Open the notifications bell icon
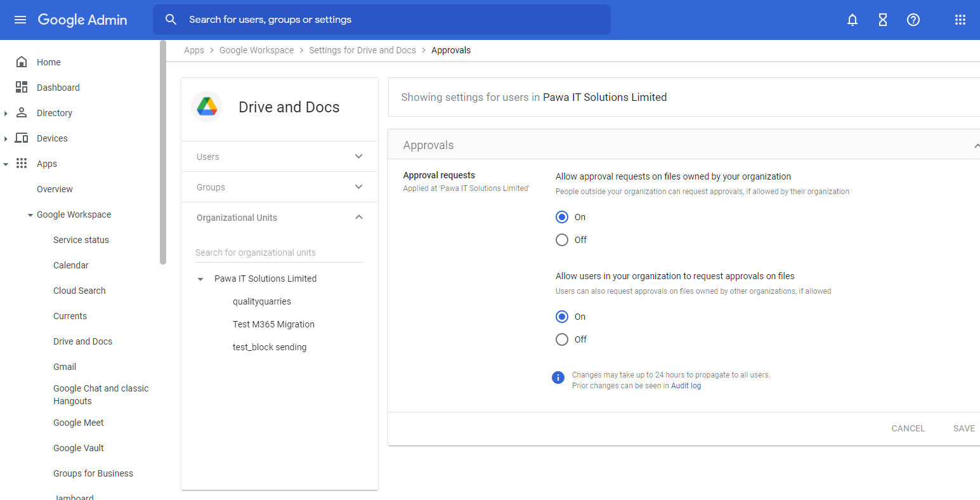Screen dimensions: 980x500 click(852, 20)
